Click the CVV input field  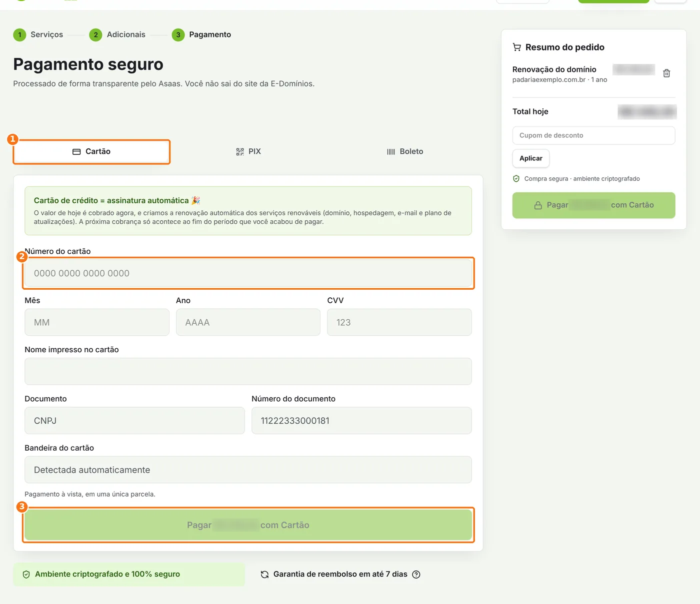[x=399, y=322]
